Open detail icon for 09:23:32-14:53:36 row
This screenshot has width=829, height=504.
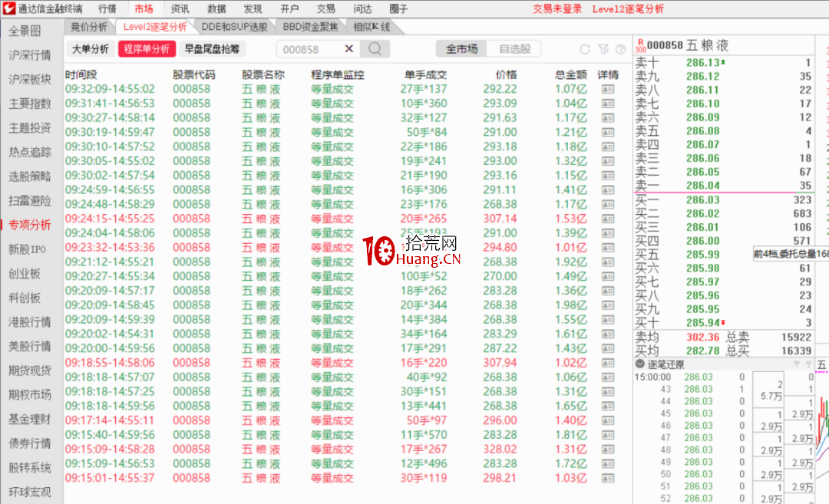[x=608, y=248]
